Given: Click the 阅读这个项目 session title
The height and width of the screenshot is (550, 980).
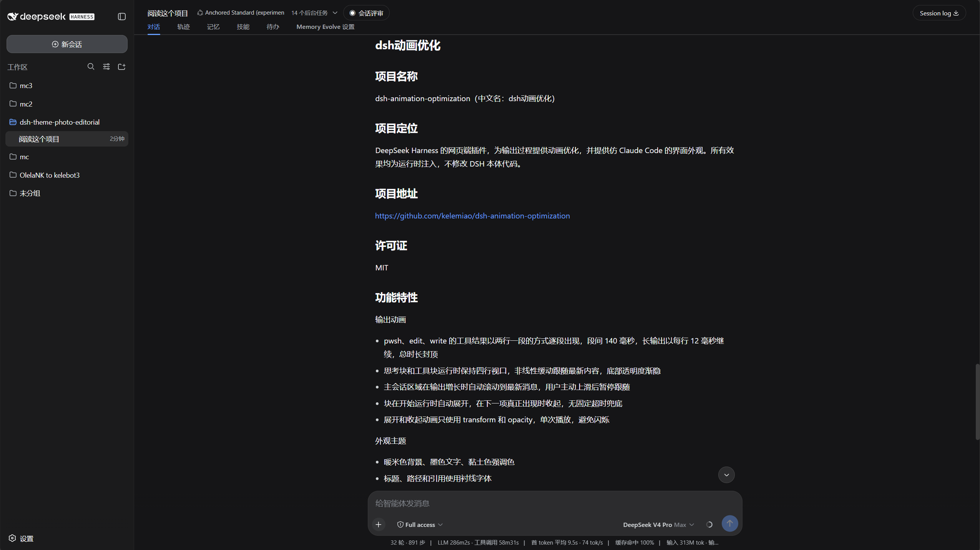Looking at the screenshot, I should [168, 13].
